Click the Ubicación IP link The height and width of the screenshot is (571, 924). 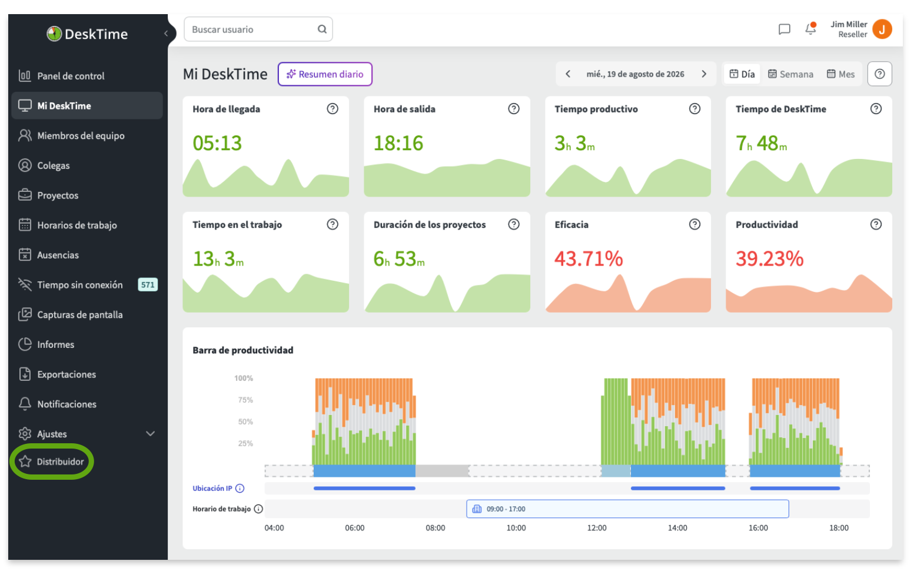212,489
